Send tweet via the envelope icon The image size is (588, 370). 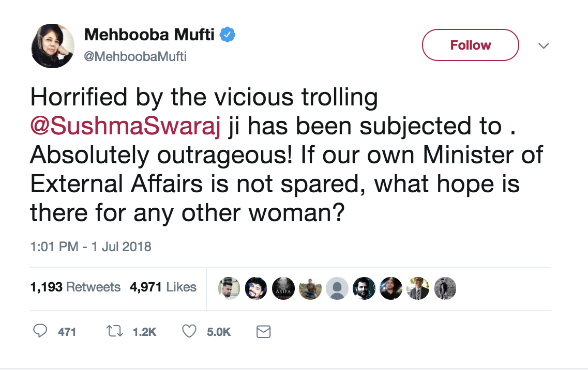point(263,331)
